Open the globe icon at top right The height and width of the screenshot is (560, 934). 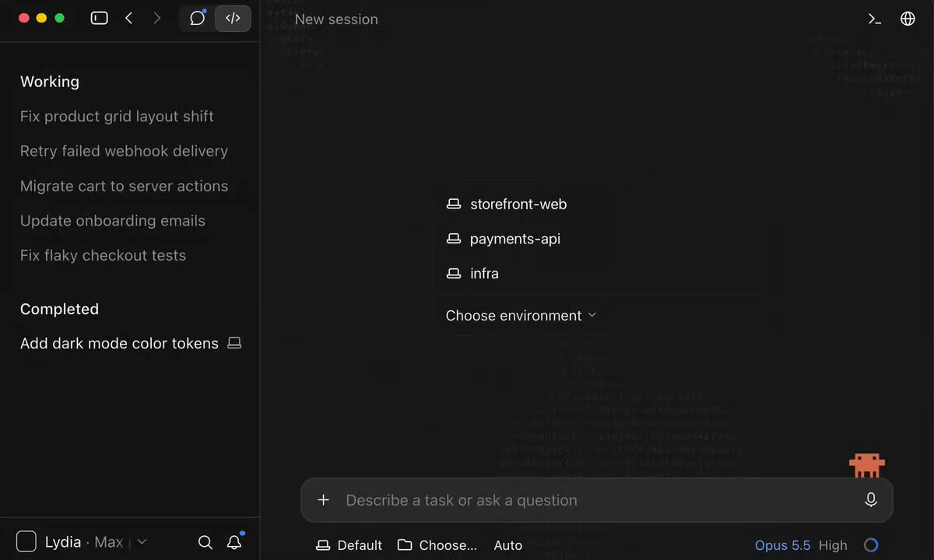point(908,19)
